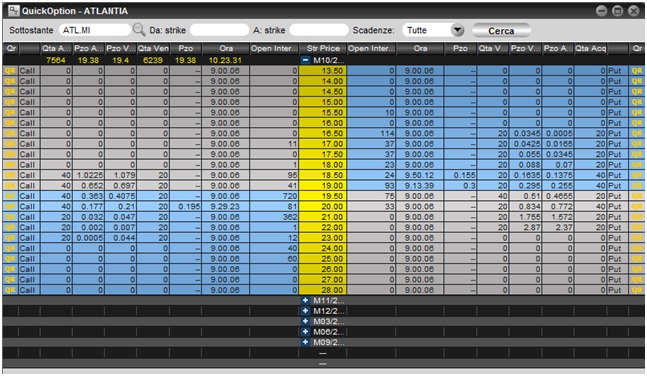Click QR icon for the 13.50 Put

[637, 71]
